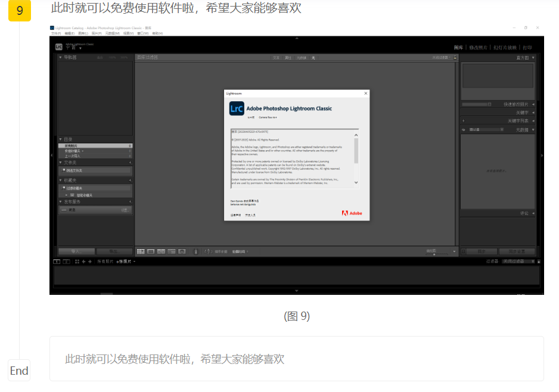
Task: Click lock icon in library filter bar
Action: coord(455,57)
